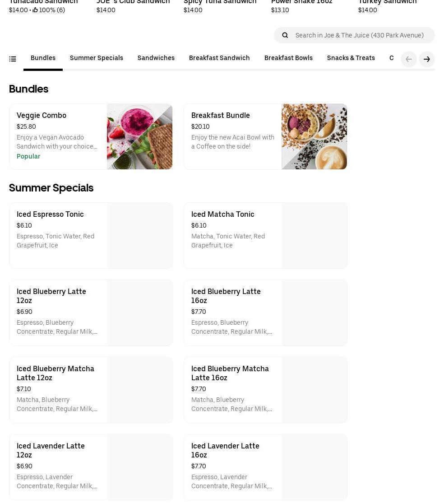Open the Tunacado Sandwich featured item
This screenshot has width=444, height=504.
tap(43, 3)
